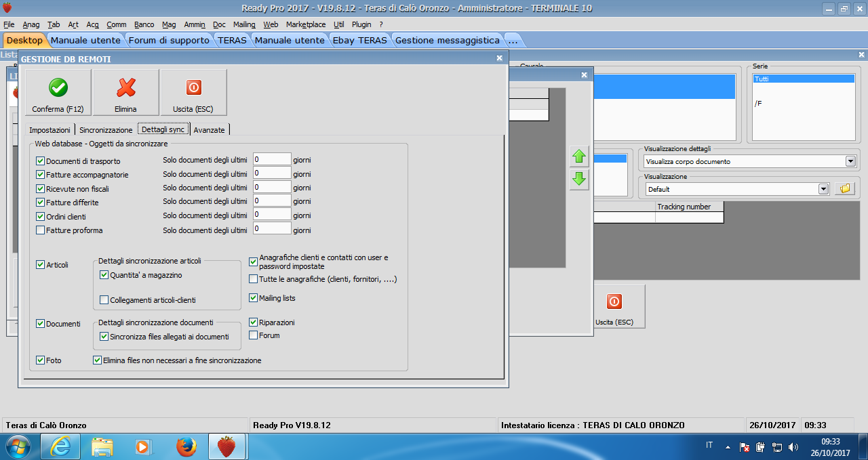Screen dimensions: 868x460
Task: Enable Tutte le anagrafiche checkbox
Action: [x=254, y=278]
